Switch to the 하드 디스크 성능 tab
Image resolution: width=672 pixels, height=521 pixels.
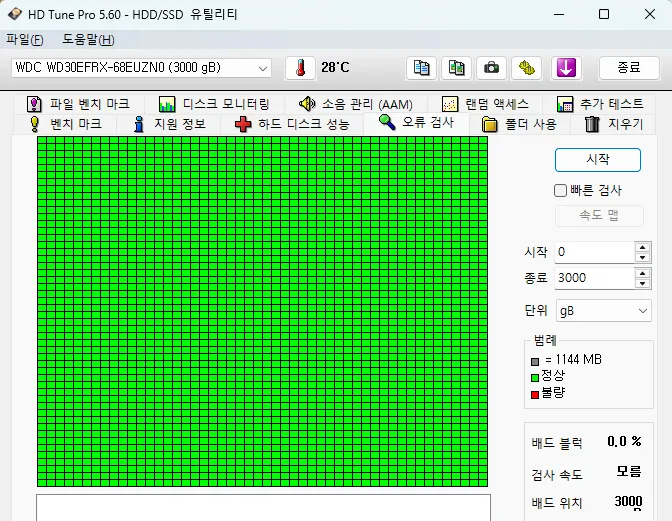[292, 124]
